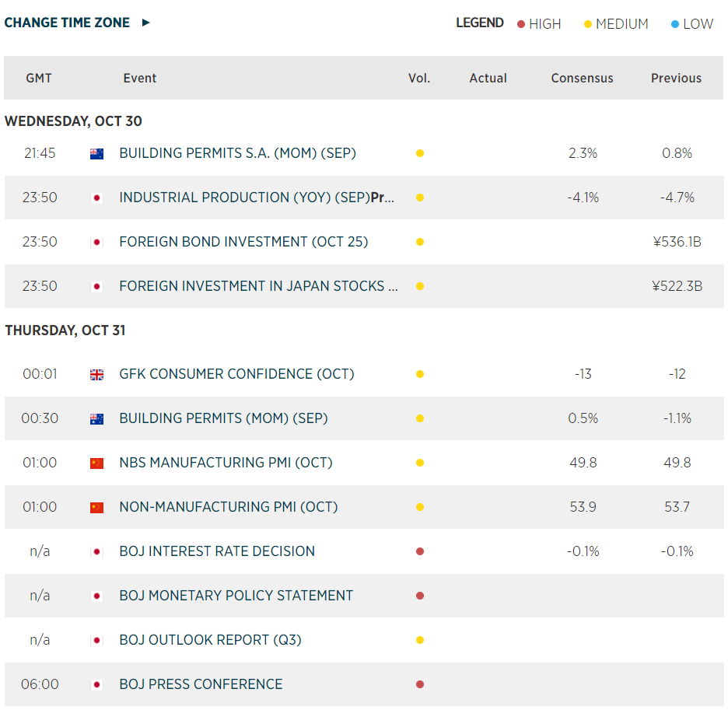Open the Foreign Bond Investment event

point(243,242)
